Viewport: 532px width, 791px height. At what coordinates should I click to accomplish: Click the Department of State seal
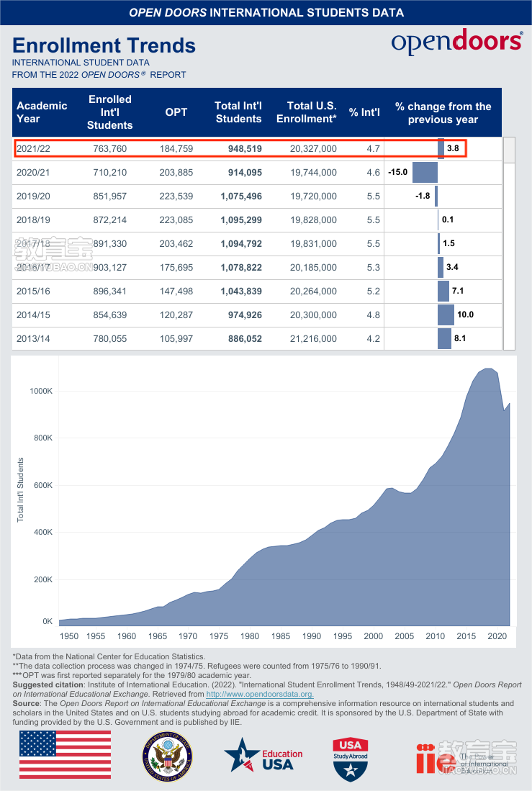pyautogui.click(x=168, y=756)
